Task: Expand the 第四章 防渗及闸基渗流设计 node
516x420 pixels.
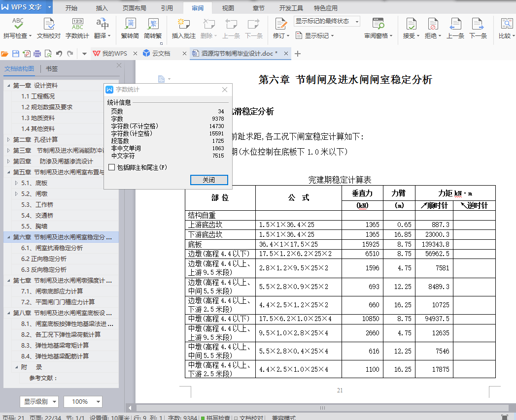Action: point(8,162)
